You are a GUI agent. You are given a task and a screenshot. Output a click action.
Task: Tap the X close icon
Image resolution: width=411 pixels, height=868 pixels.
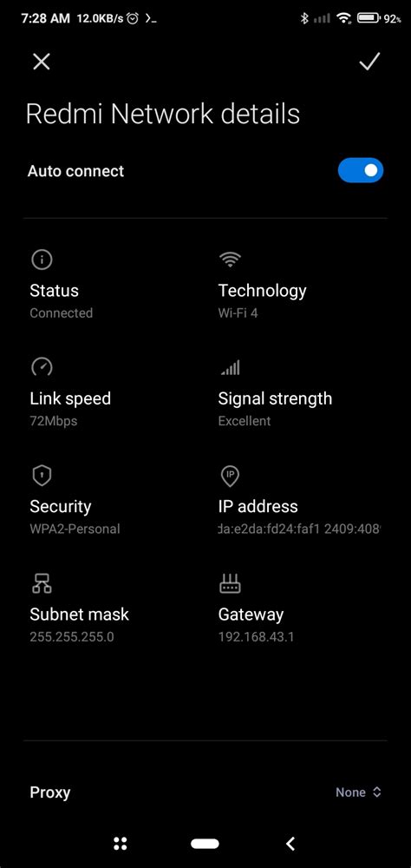pyautogui.click(x=42, y=62)
